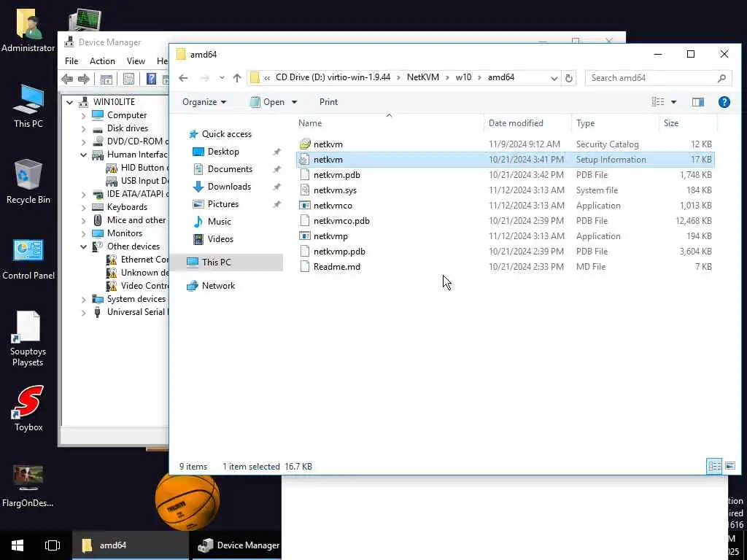747x560 pixels.
Task: Click Open command button
Action: tap(267, 102)
